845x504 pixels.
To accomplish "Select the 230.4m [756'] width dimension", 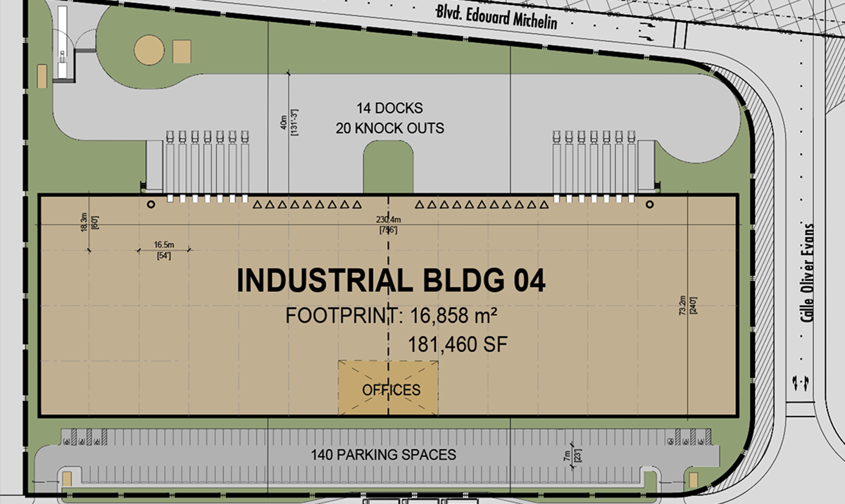I will 390,222.
